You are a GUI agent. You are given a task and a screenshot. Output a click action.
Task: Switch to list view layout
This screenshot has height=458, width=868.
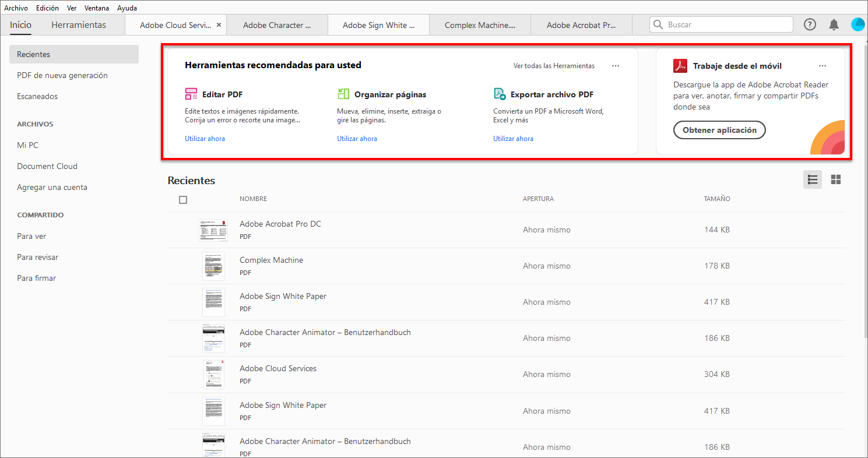(813, 179)
